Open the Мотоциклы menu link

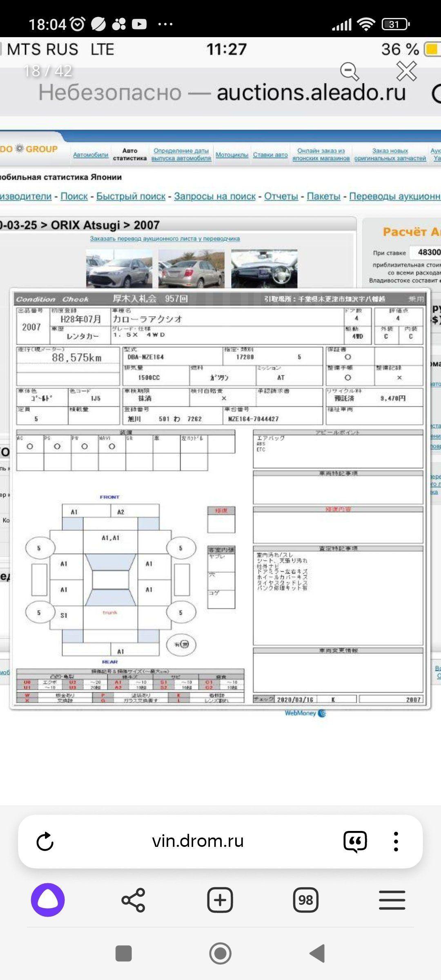232,155
